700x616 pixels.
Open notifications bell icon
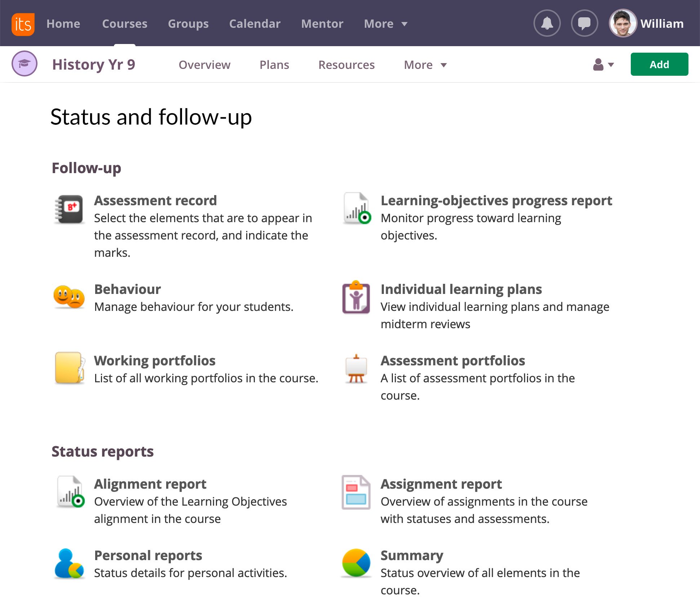click(x=547, y=23)
